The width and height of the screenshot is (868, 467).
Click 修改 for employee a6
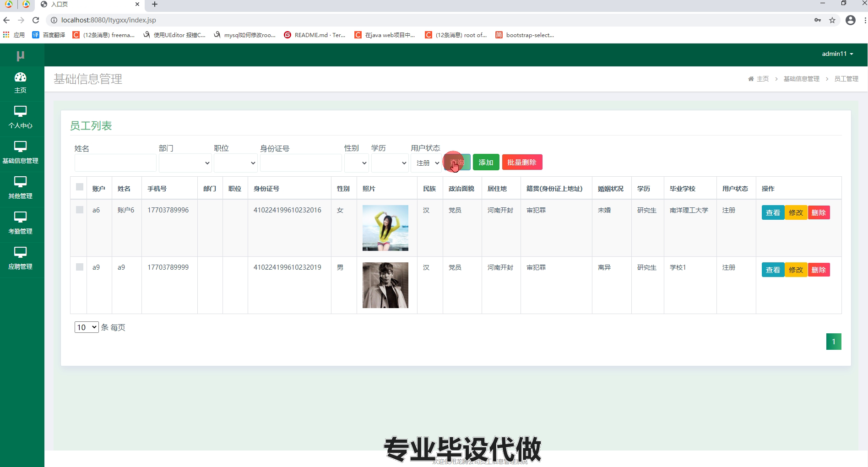pos(796,213)
